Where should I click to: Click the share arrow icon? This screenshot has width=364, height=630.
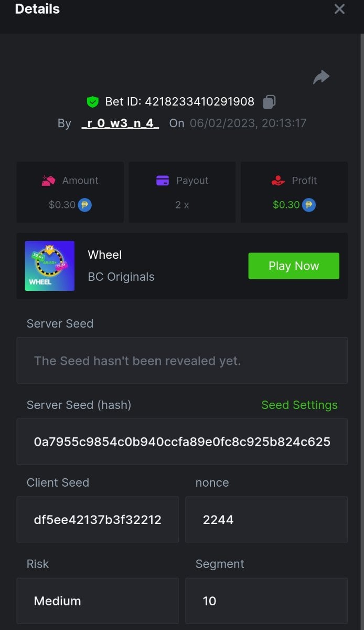click(x=321, y=77)
